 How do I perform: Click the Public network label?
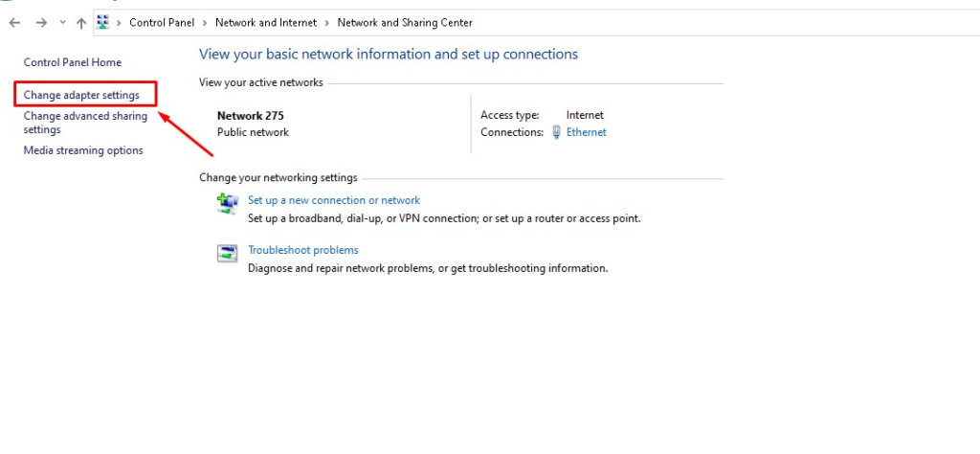(253, 132)
